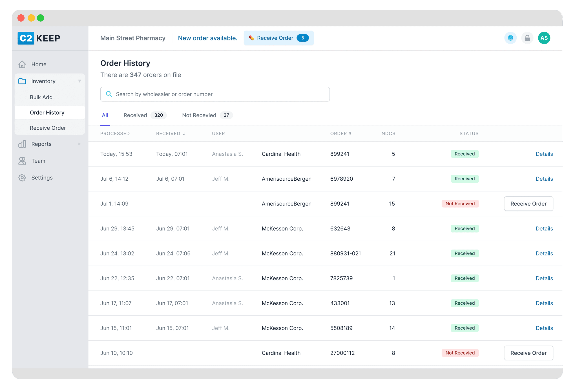Click Jeff M. in Jun 29 row
The height and width of the screenshot is (392, 575).
click(x=221, y=228)
